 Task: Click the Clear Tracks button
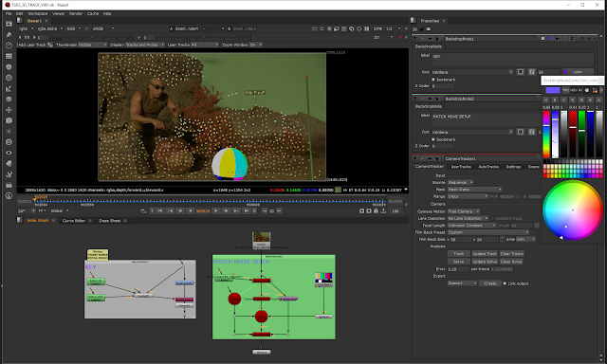click(x=512, y=254)
